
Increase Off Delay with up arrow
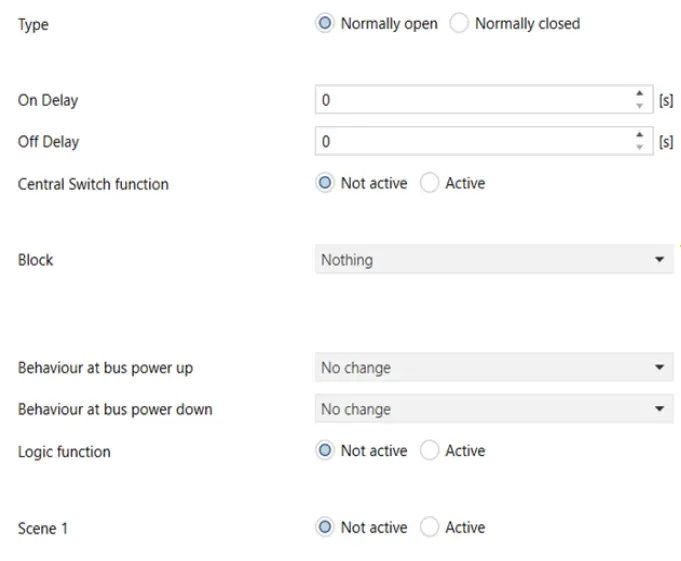640,136
